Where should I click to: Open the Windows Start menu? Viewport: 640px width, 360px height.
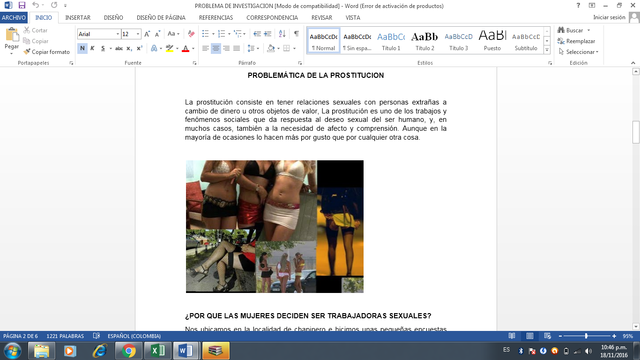click(12, 351)
